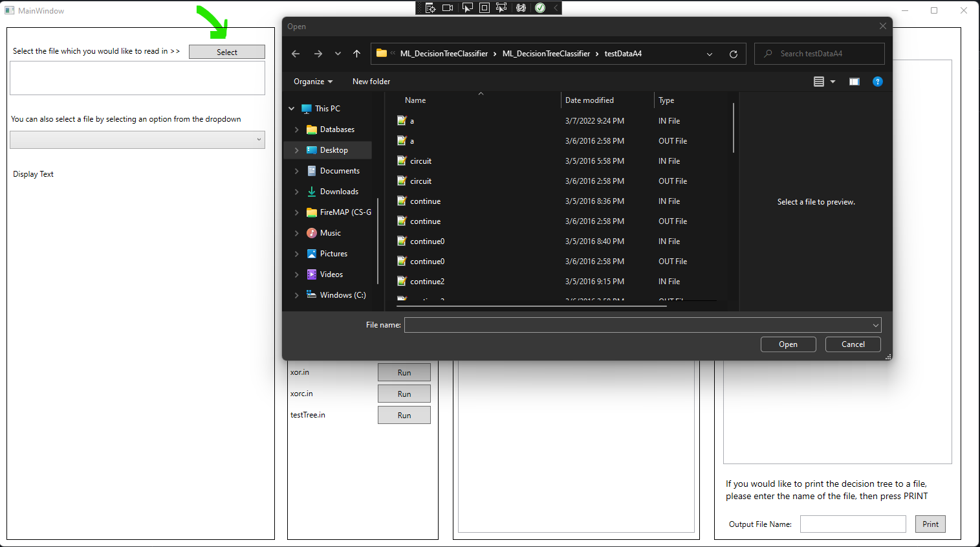The image size is (980, 547).
Task: Expand the Desktop tree node
Action: coord(297,150)
